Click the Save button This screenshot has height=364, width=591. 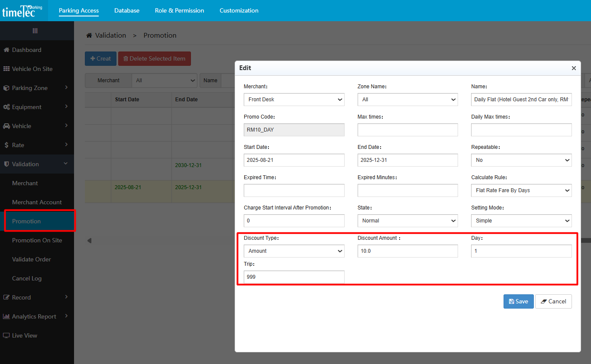(518, 302)
